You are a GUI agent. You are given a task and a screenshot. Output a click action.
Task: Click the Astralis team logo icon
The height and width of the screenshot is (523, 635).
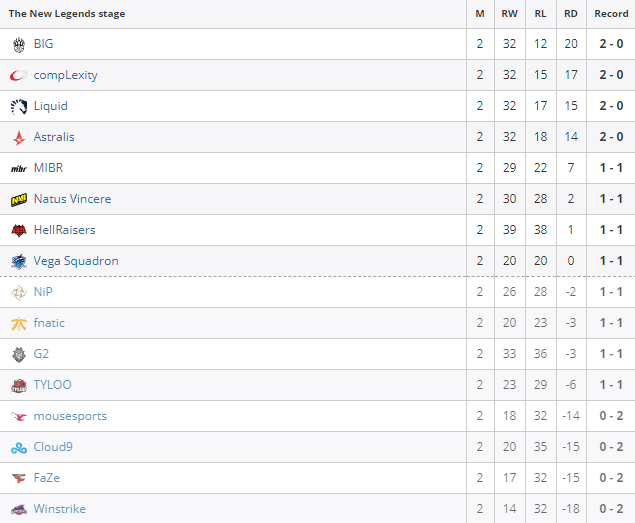[x=19, y=137]
